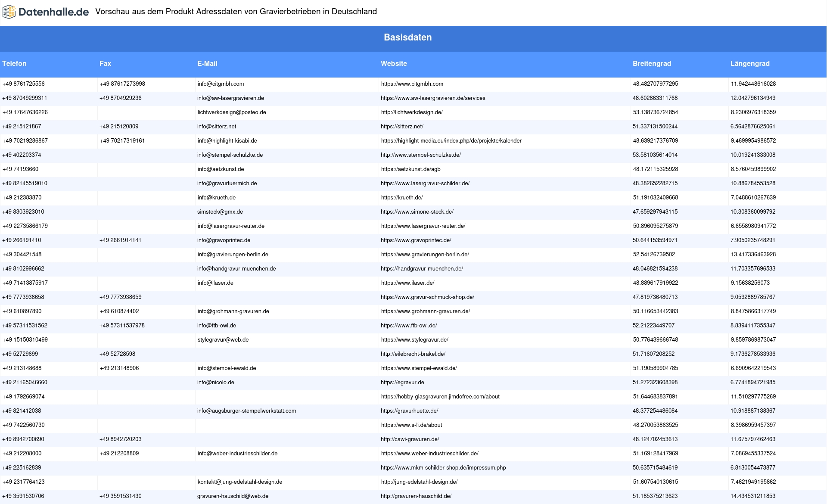Select email info@augsburger-stempelwerkstatt.com

[x=246, y=411]
